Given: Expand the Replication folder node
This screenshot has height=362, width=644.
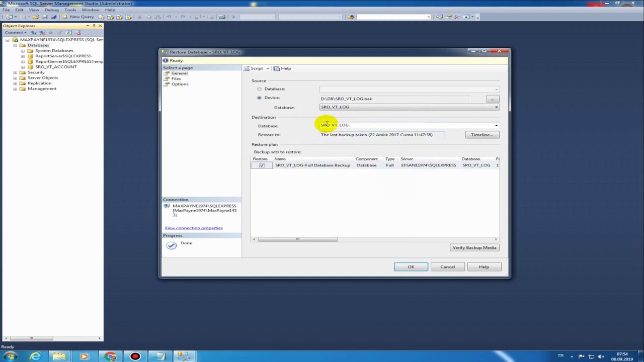Looking at the screenshot, I should click(x=15, y=83).
